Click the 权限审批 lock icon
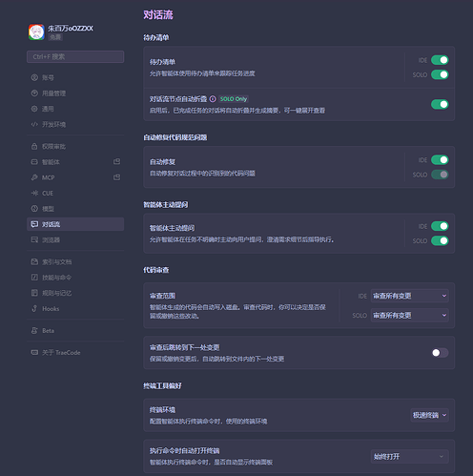 (x=34, y=146)
